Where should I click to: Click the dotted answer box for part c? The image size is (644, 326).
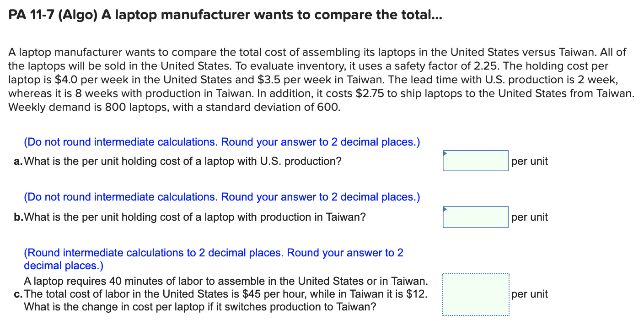coord(475,294)
